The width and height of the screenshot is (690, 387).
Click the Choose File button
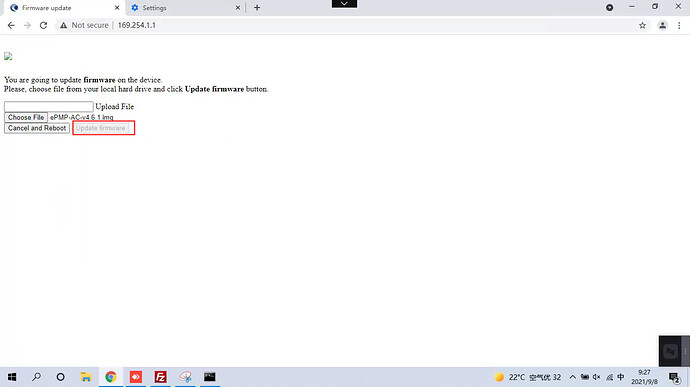(26, 118)
